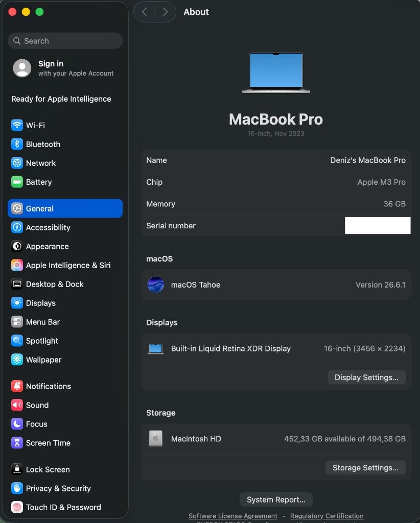Open Focus moon icon
The image size is (420, 523).
(x=17, y=424)
